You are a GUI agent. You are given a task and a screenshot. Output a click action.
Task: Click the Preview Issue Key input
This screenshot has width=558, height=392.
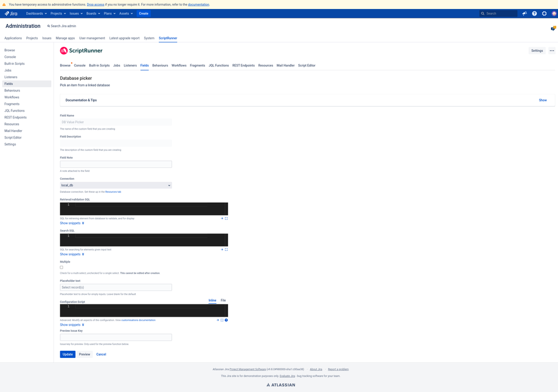(x=116, y=337)
